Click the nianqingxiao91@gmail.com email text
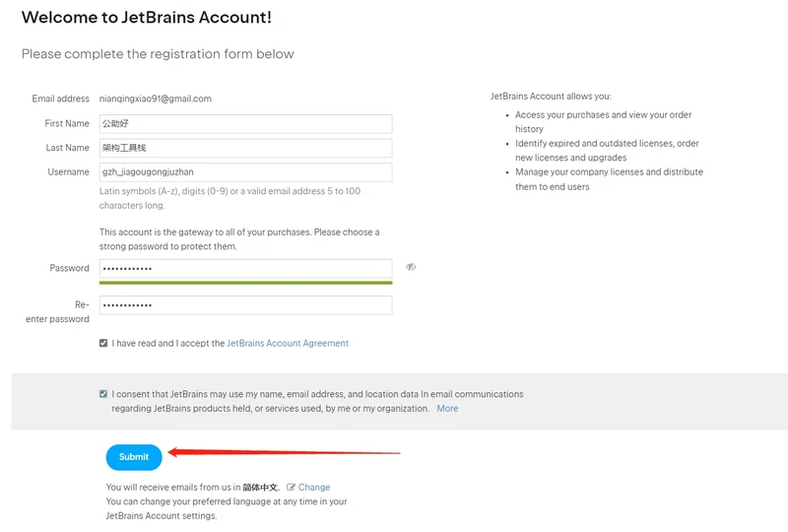The height and width of the screenshot is (532, 788). click(156, 100)
